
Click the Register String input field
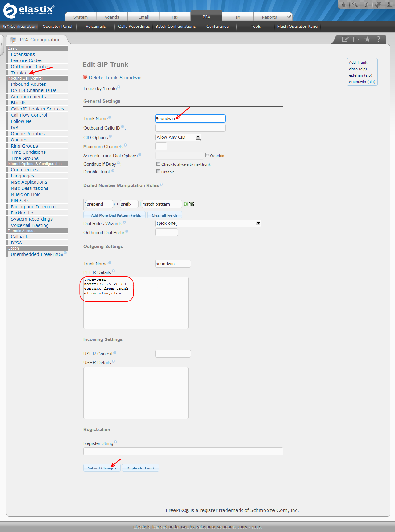(x=183, y=451)
